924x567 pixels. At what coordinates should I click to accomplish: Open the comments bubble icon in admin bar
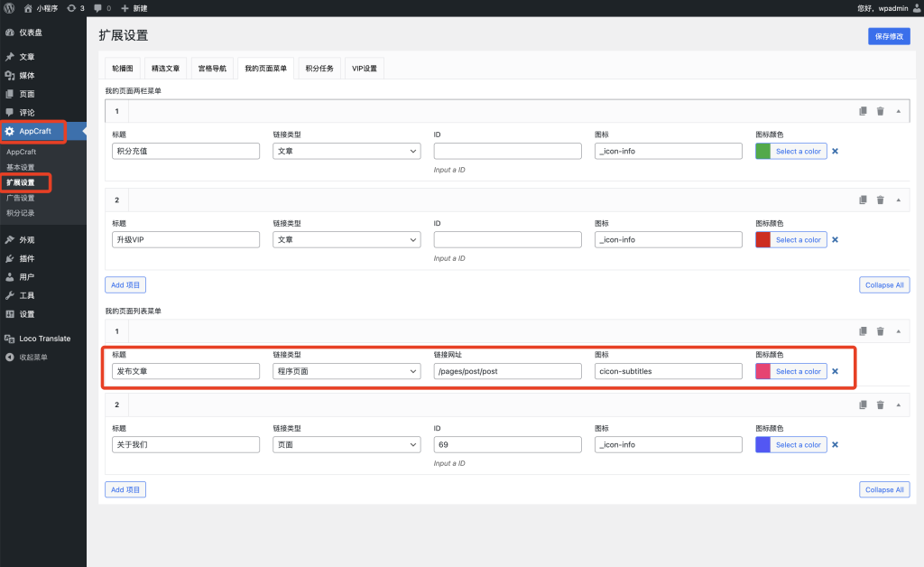[98, 8]
